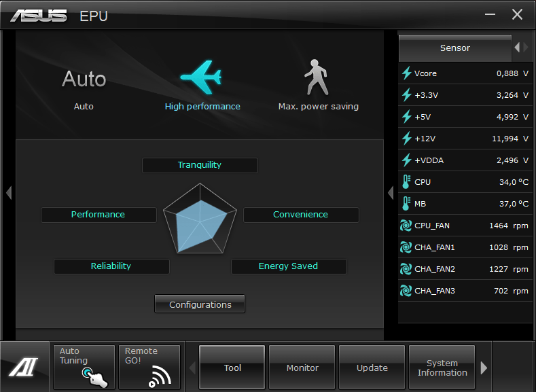Image resolution: width=536 pixels, height=392 pixels.
Task: Open the Configurations button
Action: [200, 304]
